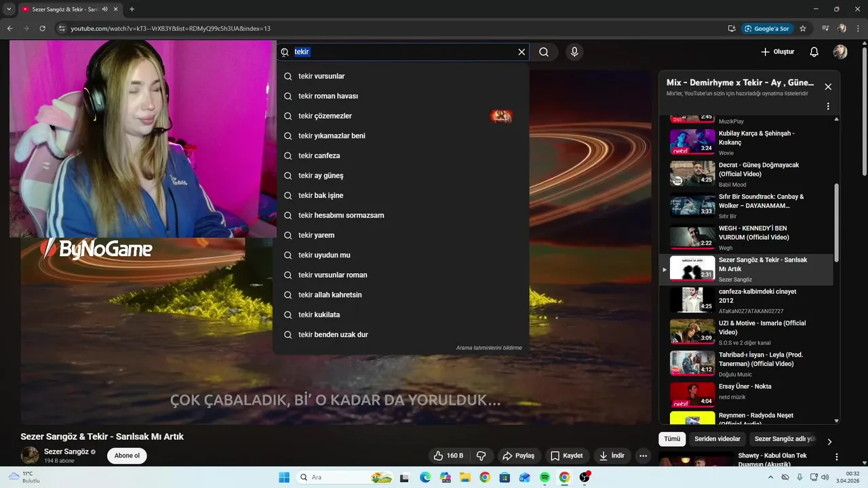Select suggestion "tekir ay güneş"

[x=401, y=176]
